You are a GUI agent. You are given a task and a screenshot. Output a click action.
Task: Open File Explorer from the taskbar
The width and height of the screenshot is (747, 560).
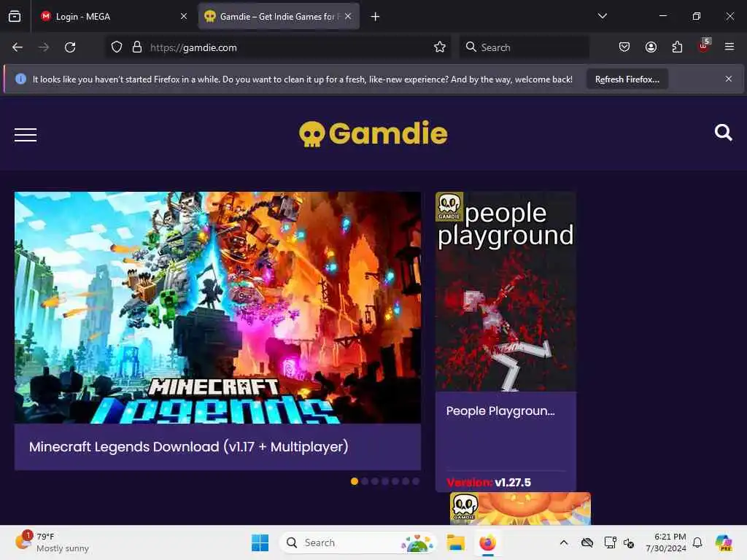455,542
